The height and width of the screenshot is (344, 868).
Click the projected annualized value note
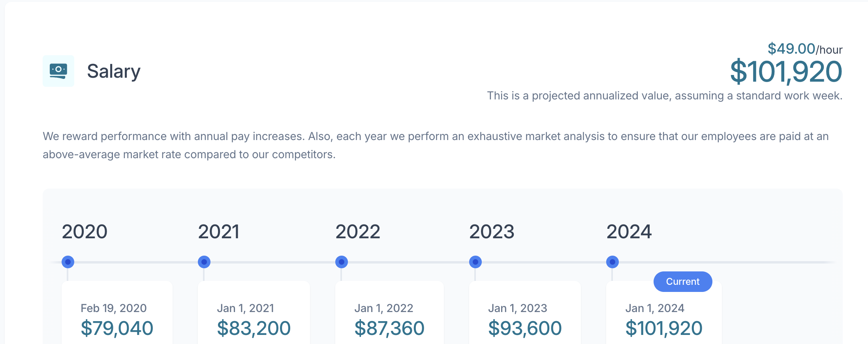coord(665,96)
